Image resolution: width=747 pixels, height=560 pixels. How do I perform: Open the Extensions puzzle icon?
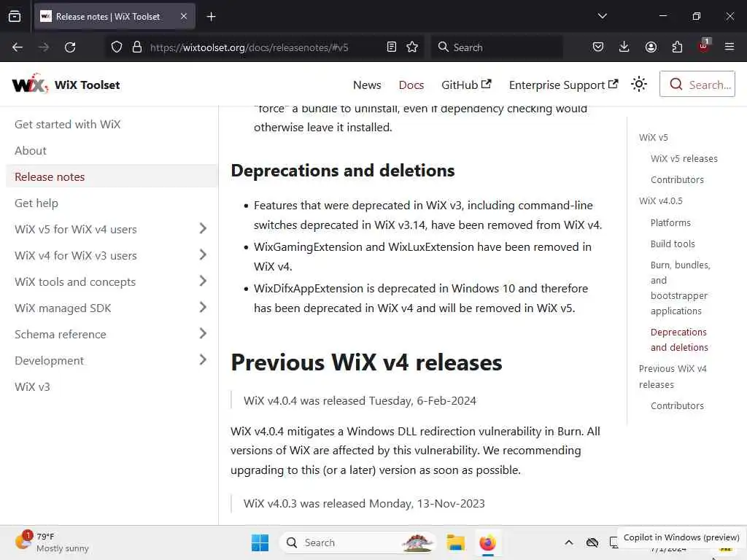point(677,47)
